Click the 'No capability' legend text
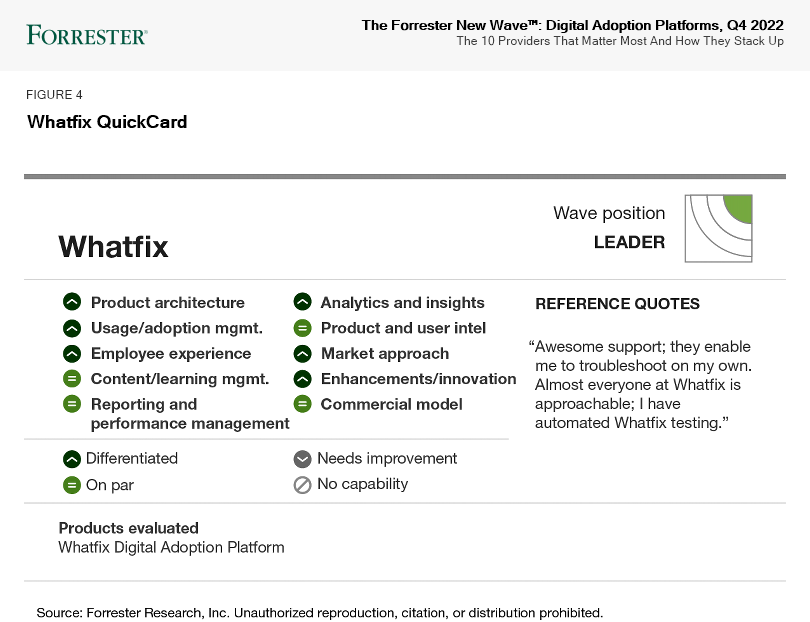 click(x=363, y=484)
